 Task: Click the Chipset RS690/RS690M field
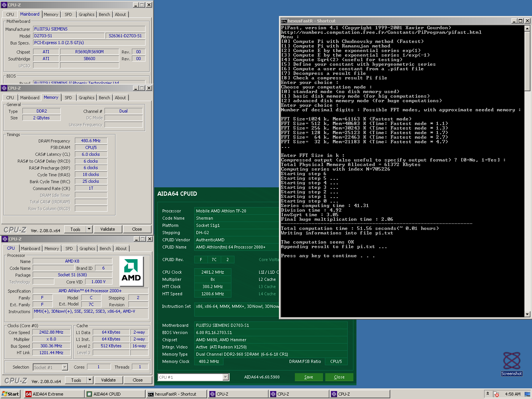89,52
